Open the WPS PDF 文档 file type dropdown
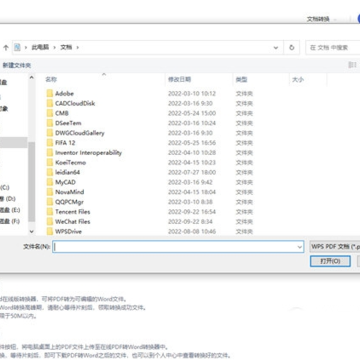360x360 pixels. [x=335, y=247]
